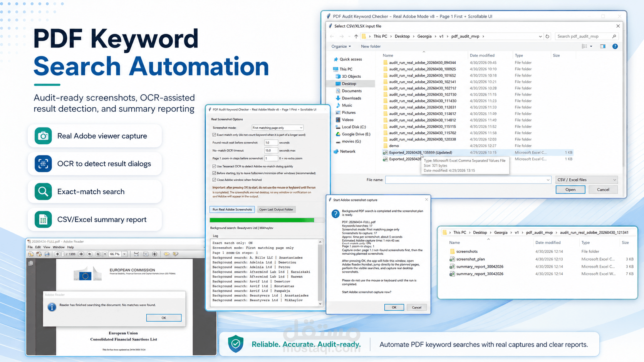Open Window menu in Adobe Reader
Screen dimensions: 644x362
tap(59, 247)
